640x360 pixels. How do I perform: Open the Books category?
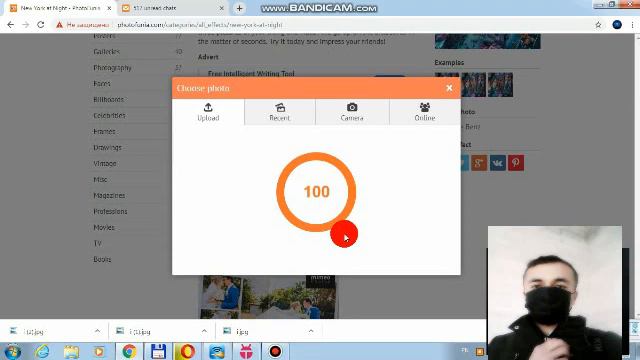[102, 259]
